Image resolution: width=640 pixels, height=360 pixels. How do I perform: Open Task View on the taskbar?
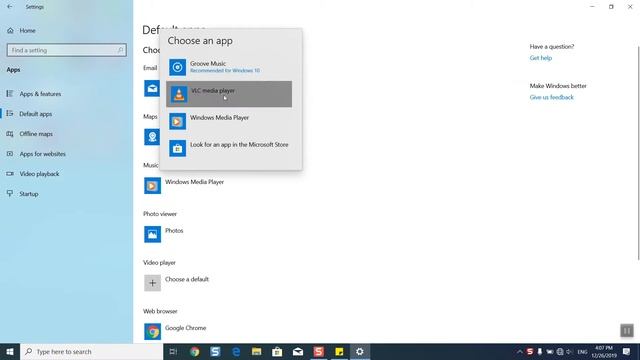click(173, 351)
